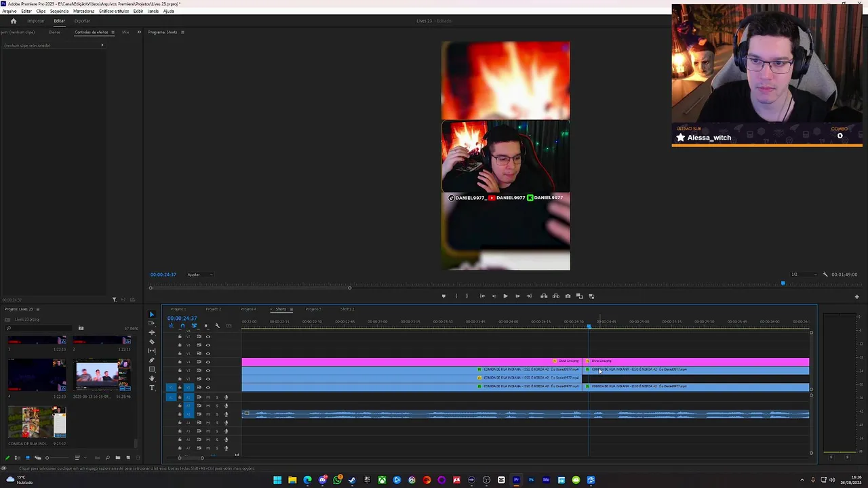
Task: Switch to the Efeitos panel tab
Action: [54, 32]
